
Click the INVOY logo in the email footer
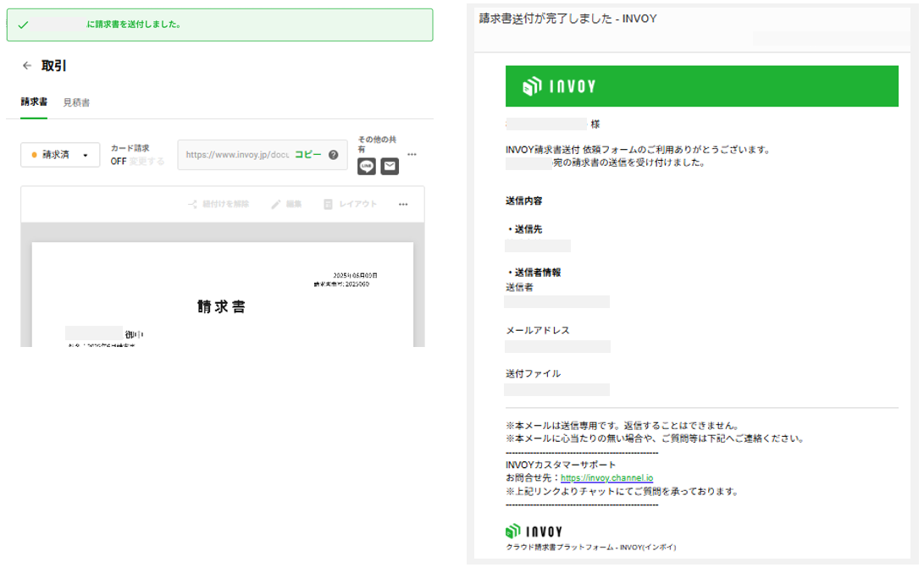point(534,532)
